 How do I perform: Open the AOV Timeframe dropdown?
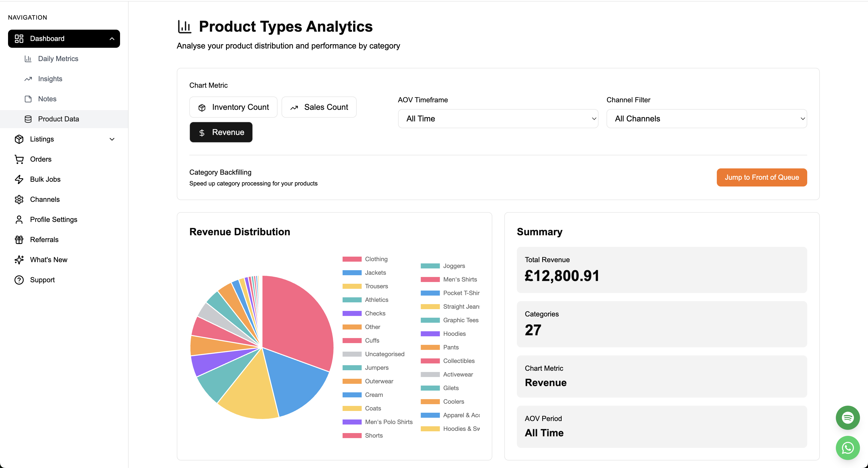pos(498,119)
